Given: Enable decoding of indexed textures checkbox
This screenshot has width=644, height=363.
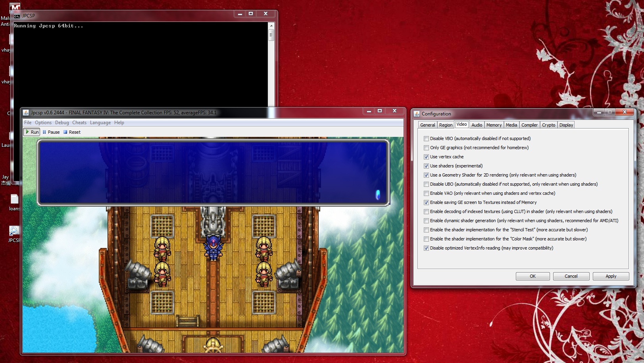Looking at the screenshot, I should click(x=426, y=212).
